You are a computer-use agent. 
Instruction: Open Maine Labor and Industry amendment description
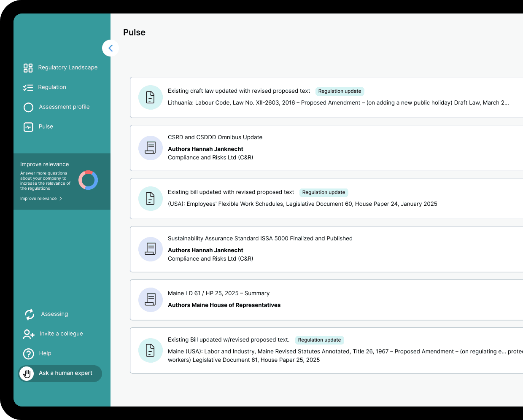[345, 355]
